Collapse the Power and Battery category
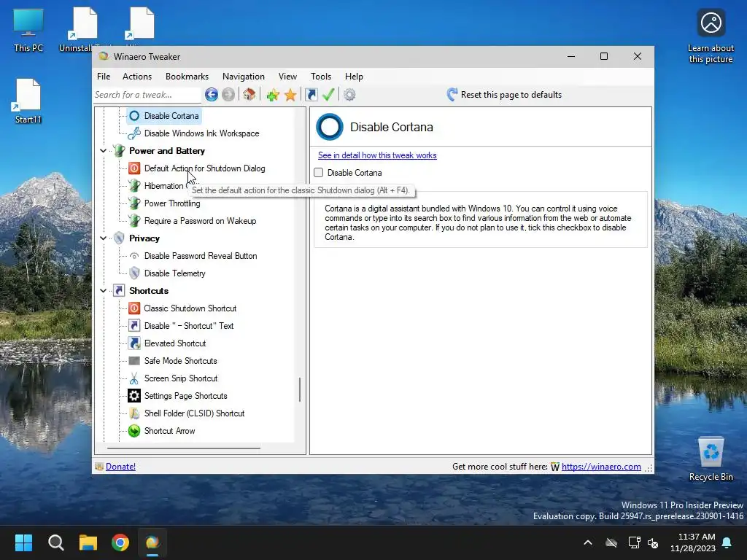Viewport: 747px width, 560px height. tap(103, 151)
